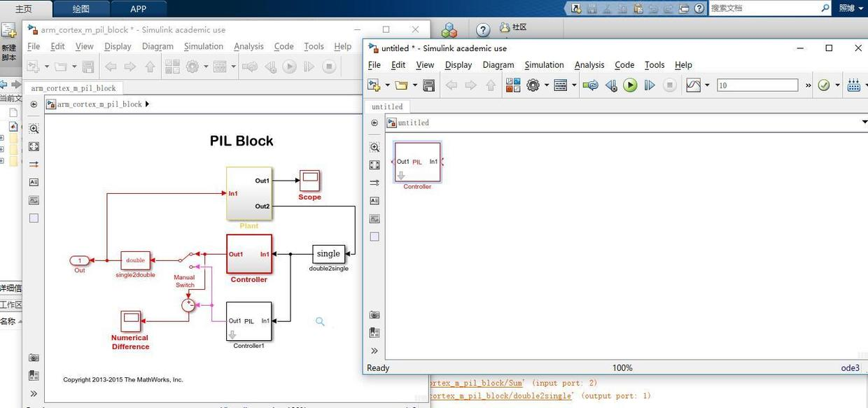Image resolution: width=868 pixels, height=408 pixels.
Task: Click Step Forward in untitled window toolbar
Action: (650, 85)
